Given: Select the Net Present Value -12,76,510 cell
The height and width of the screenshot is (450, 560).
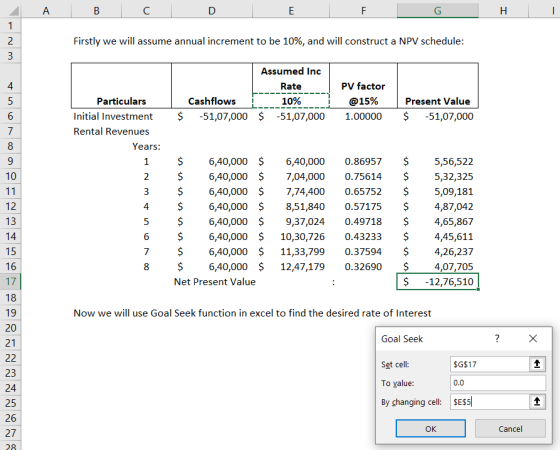Looking at the screenshot, I should (438, 281).
